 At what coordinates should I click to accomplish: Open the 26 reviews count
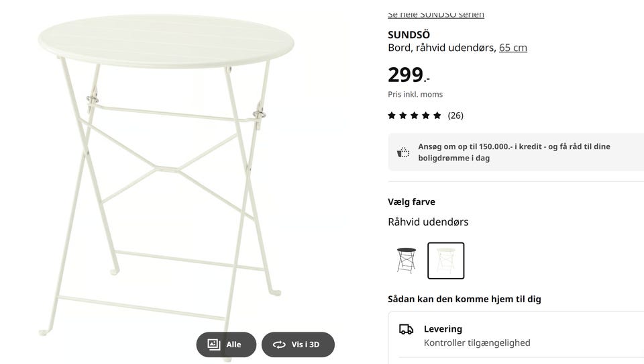(x=455, y=116)
